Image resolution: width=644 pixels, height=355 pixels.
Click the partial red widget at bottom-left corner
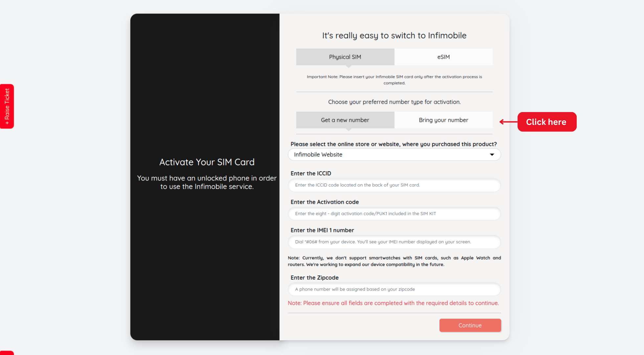[x=7, y=353]
